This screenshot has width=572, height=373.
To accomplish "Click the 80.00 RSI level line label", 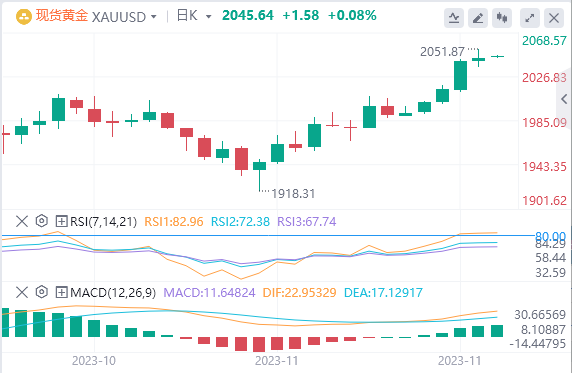I will (x=550, y=236).
